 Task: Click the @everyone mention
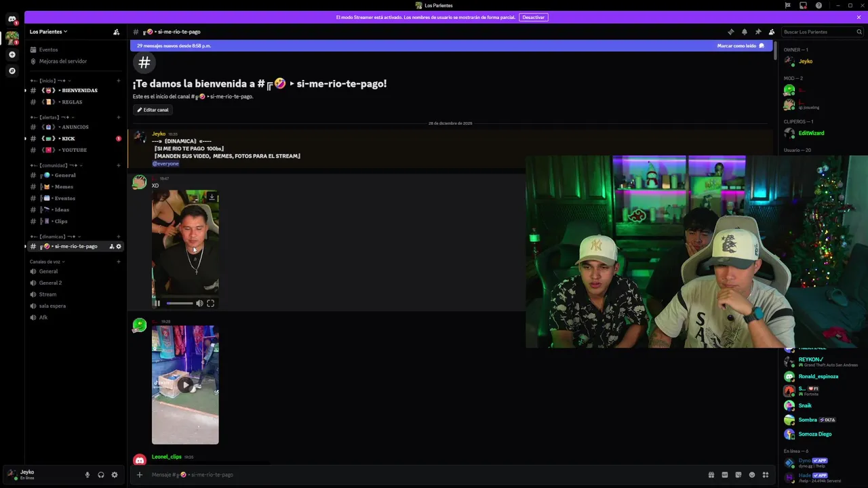coord(165,164)
